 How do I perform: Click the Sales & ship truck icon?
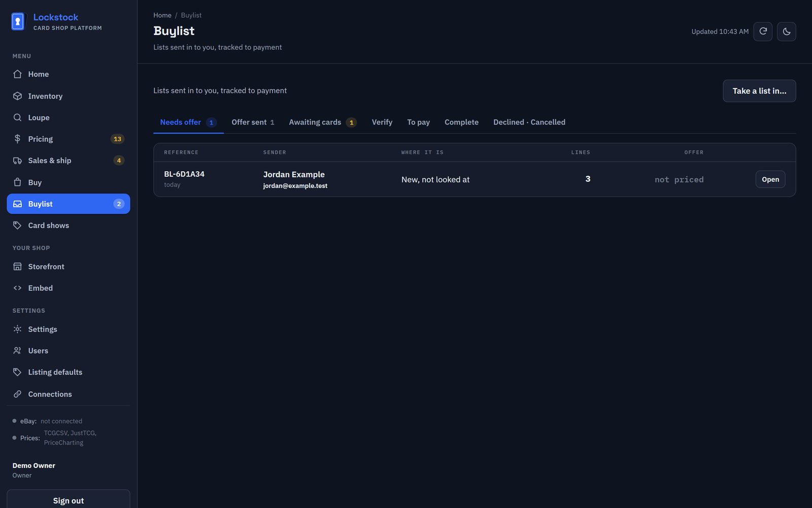point(17,161)
